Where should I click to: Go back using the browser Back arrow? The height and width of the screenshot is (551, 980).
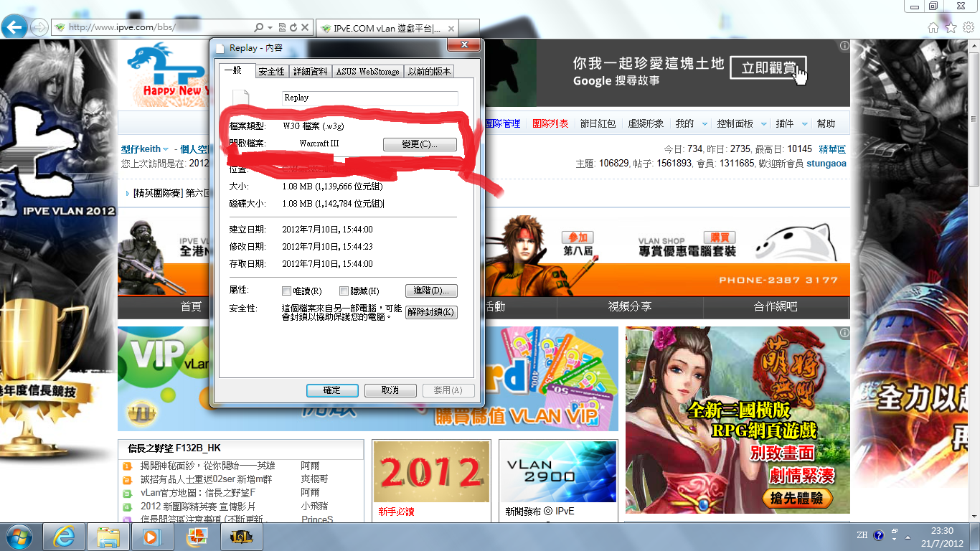coord(16,28)
